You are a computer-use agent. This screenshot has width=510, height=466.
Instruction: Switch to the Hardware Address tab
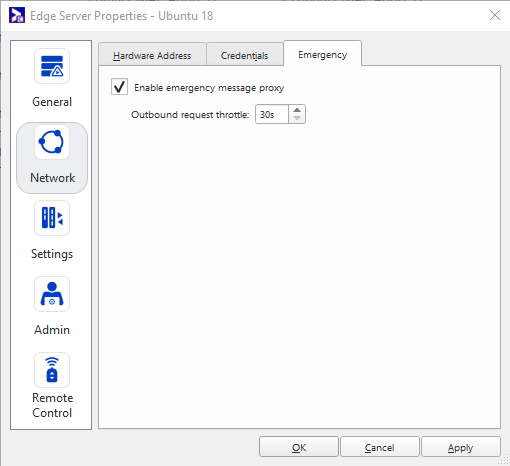pyautogui.click(x=152, y=55)
